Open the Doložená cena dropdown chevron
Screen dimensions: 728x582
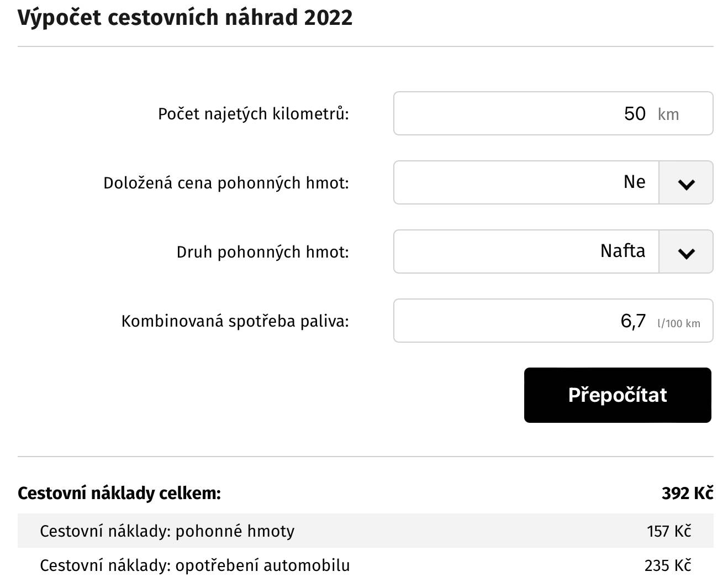click(685, 183)
